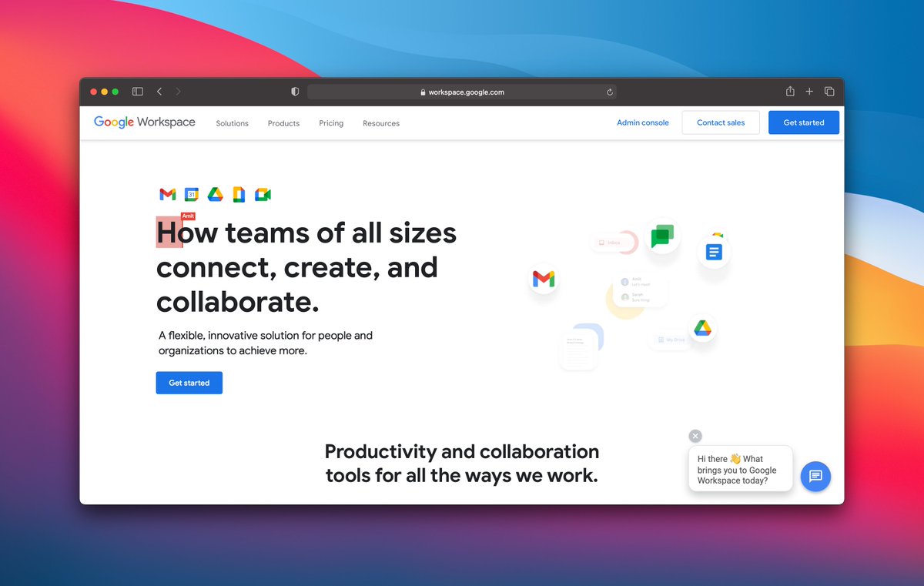
Task: Reload the page using the refresh icon
Action: coord(610,92)
